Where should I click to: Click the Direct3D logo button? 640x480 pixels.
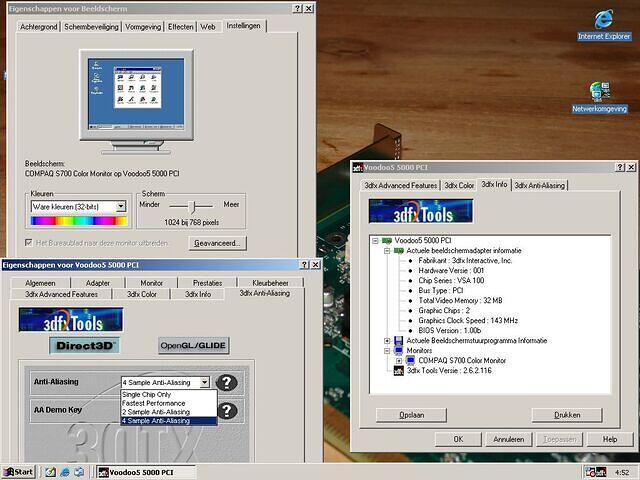[84, 345]
